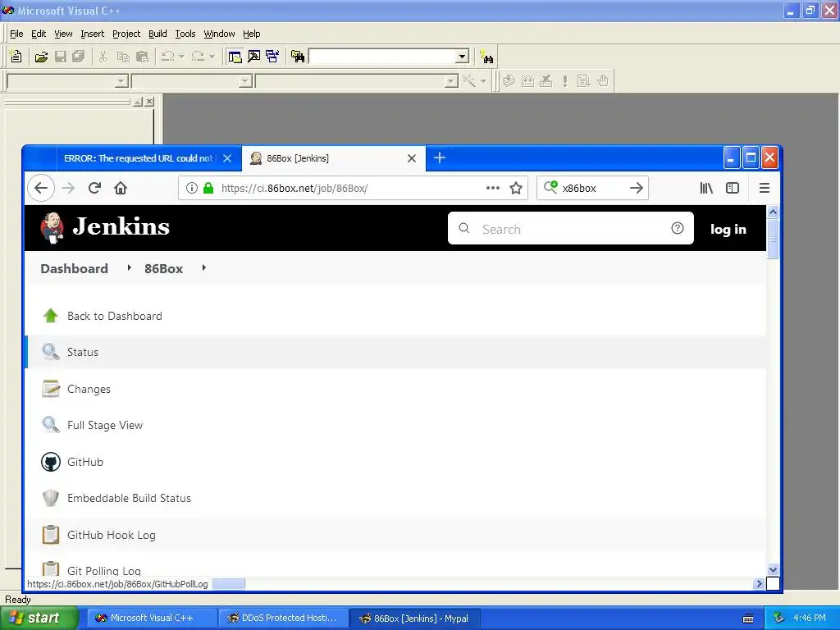Viewport: 840px width, 630px height.
Task: Click the Copy icon in Visual C++ toolbar
Action: 123,57
